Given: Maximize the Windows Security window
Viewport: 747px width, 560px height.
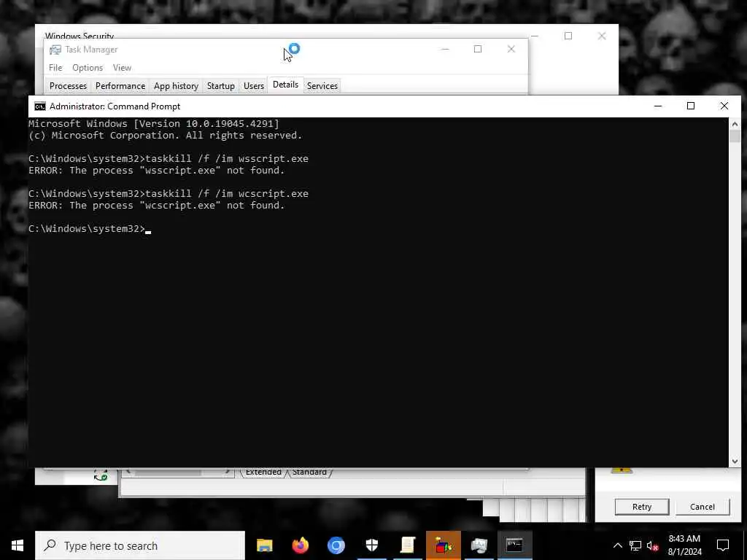Looking at the screenshot, I should [x=568, y=36].
